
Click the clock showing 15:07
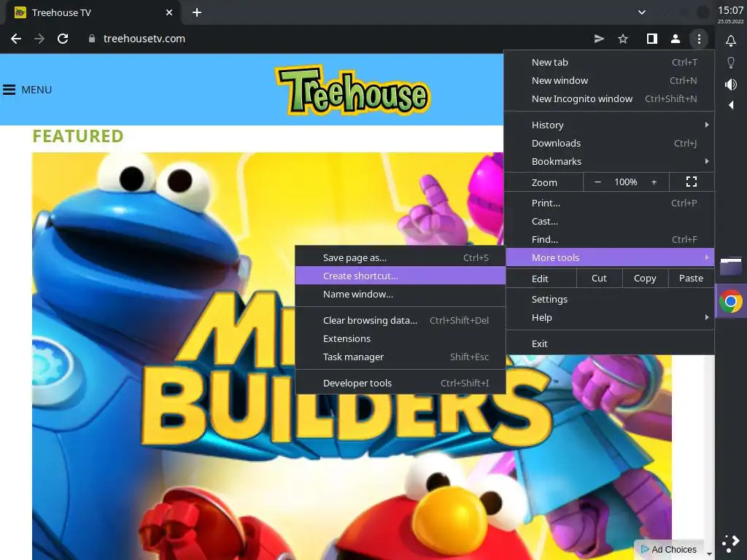730,10
